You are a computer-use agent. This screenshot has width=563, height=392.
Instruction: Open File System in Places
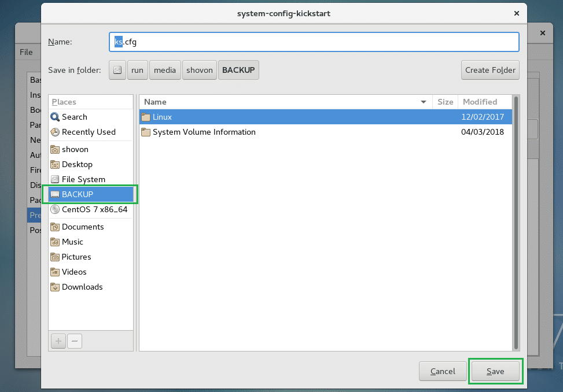click(x=91, y=179)
